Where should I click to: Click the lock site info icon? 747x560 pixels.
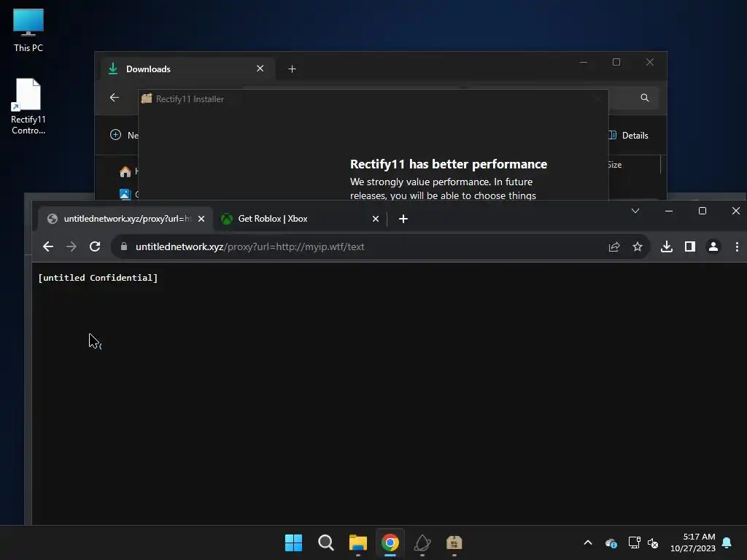coord(124,246)
